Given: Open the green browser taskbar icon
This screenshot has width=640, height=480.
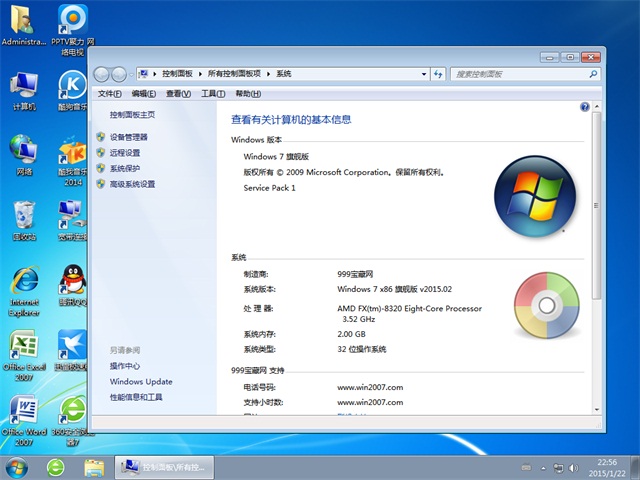Looking at the screenshot, I should (56, 468).
